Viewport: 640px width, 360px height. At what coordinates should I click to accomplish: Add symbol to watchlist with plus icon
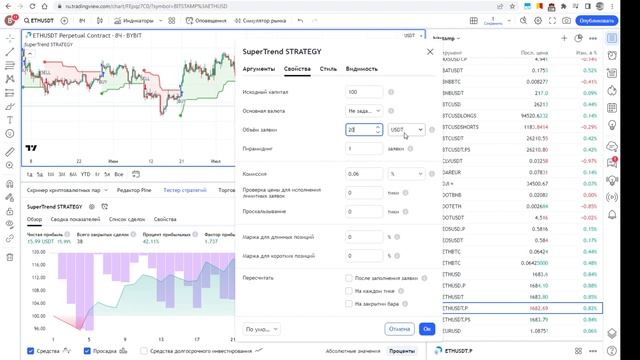(x=564, y=38)
